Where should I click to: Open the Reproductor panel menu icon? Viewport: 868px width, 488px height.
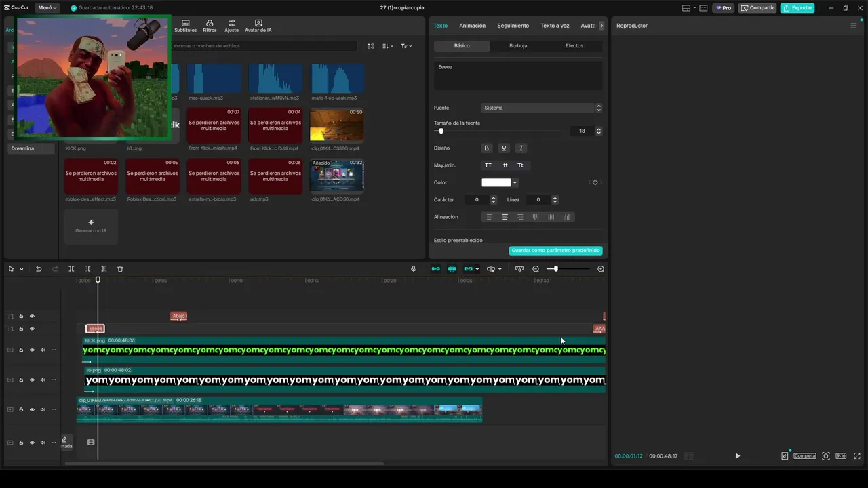point(853,26)
